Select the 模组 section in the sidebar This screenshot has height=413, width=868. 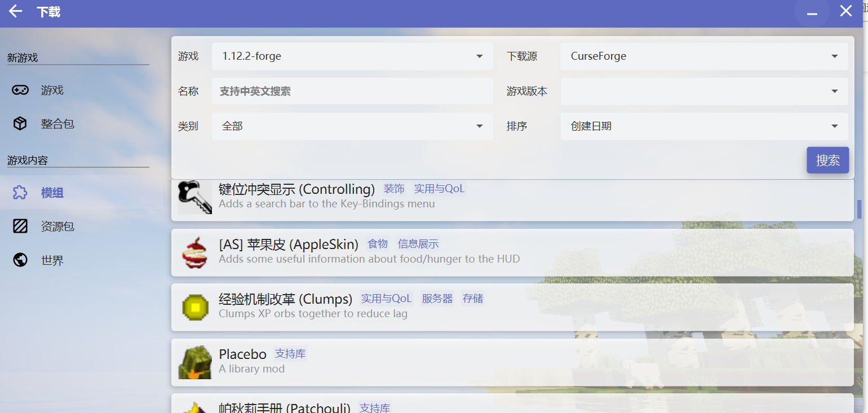[52, 192]
